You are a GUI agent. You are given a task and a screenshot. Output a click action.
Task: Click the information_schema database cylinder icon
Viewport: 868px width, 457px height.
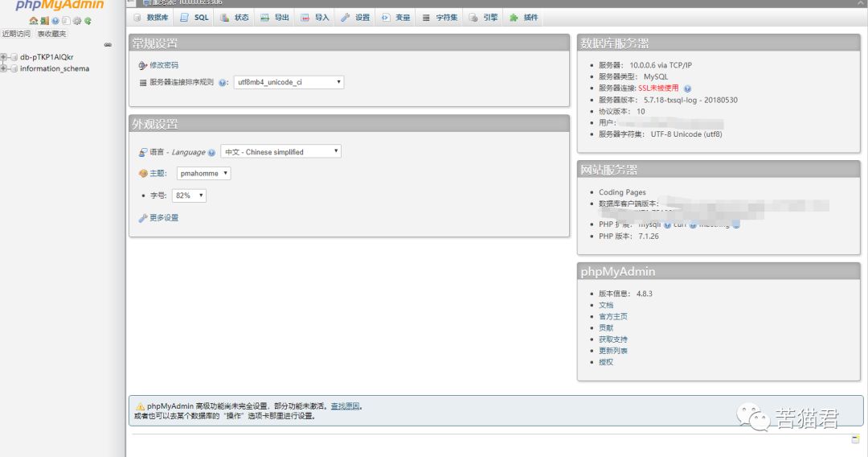point(14,68)
